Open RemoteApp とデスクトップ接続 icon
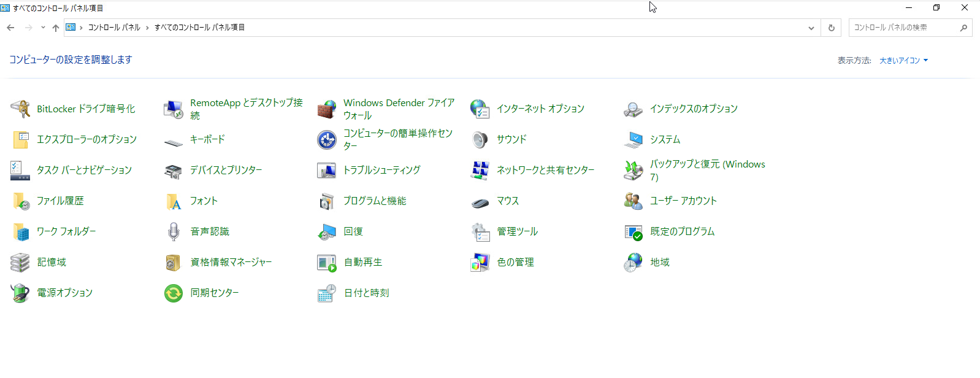The height and width of the screenshot is (378, 980). 174,109
